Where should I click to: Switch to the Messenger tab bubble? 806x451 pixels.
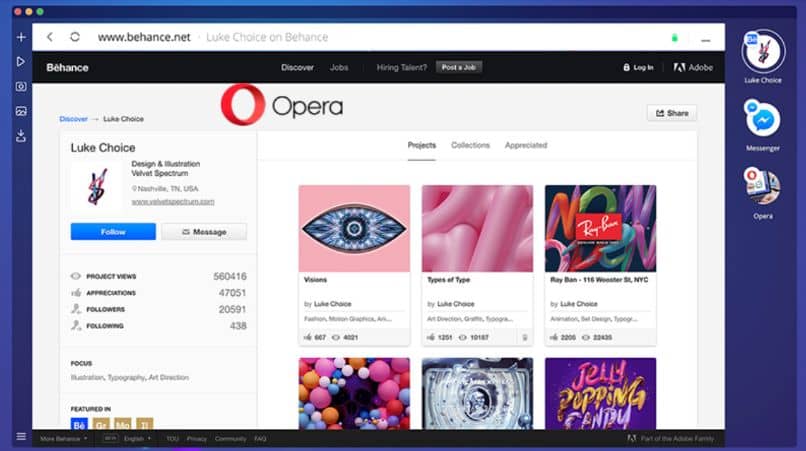(763, 119)
